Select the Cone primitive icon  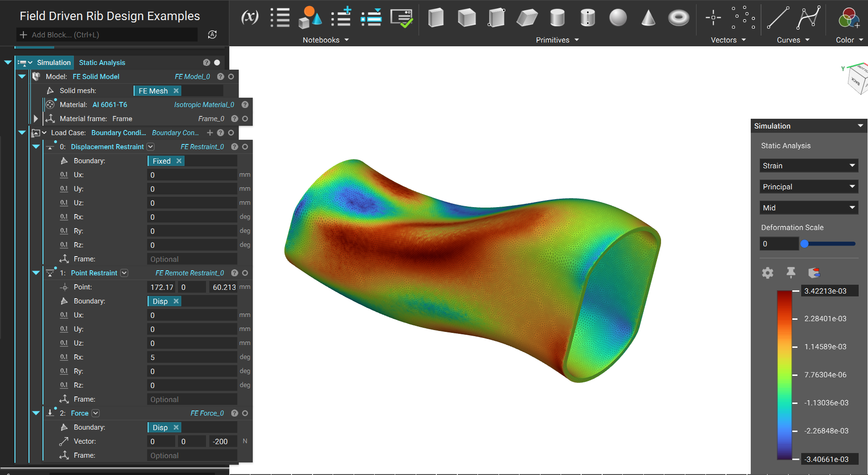coord(648,18)
